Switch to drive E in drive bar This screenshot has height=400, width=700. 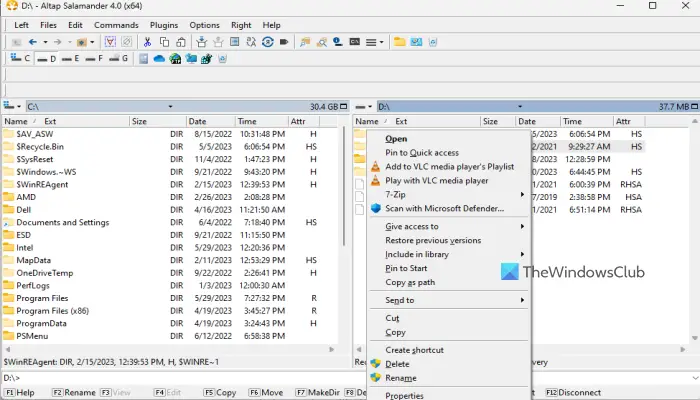(71, 58)
